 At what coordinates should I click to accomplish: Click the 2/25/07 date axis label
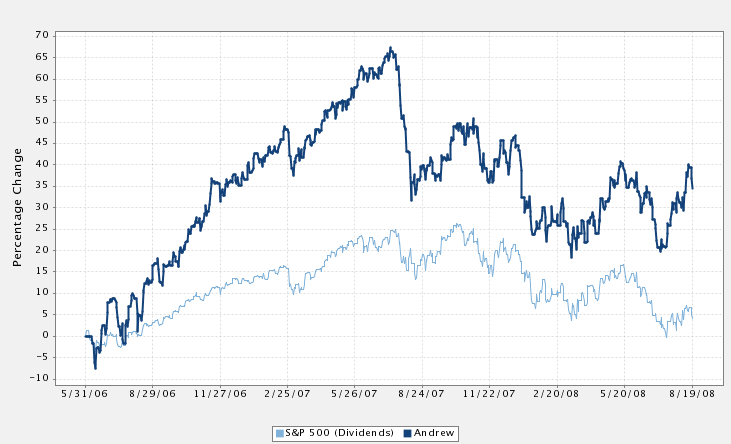click(287, 394)
